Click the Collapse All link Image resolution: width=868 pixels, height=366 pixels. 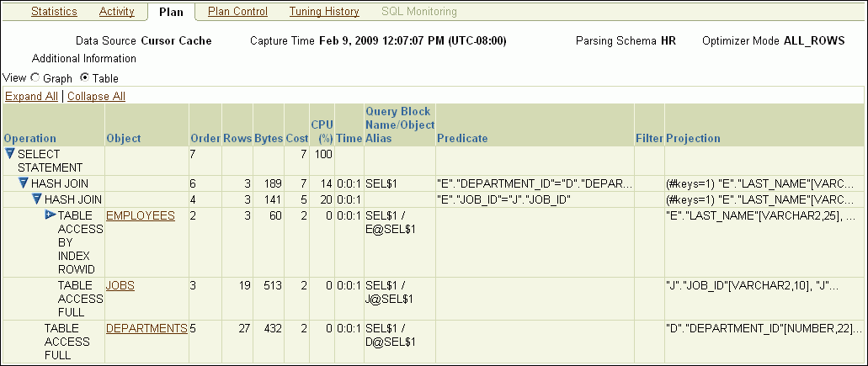(x=96, y=97)
